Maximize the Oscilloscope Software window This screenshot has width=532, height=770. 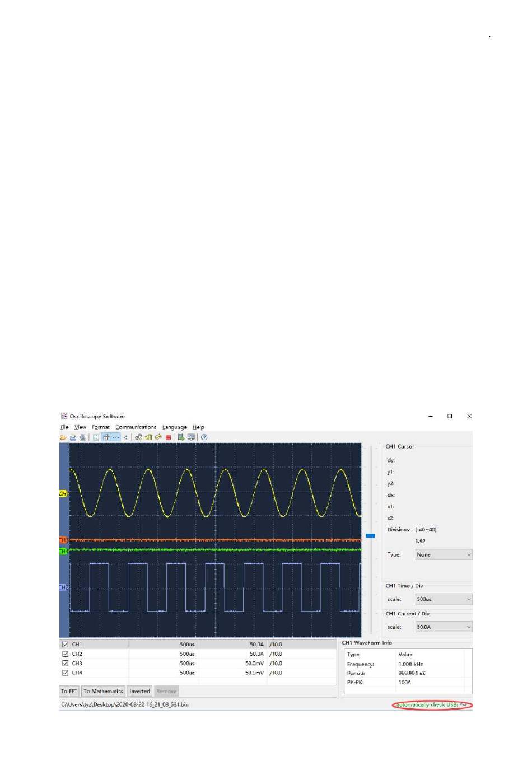pos(450,416)
